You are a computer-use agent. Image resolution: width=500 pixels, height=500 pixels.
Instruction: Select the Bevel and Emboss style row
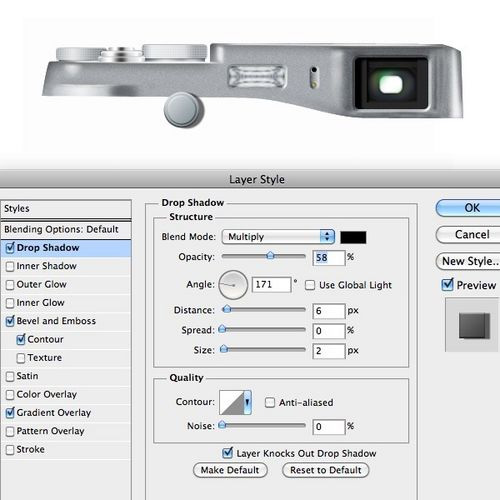(x=66, y=321)
